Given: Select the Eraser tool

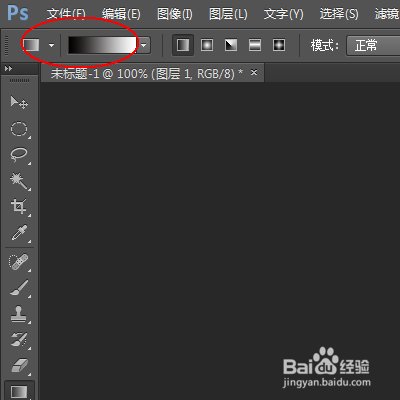Looking at the screenshot, I should (x=19, y=366).
